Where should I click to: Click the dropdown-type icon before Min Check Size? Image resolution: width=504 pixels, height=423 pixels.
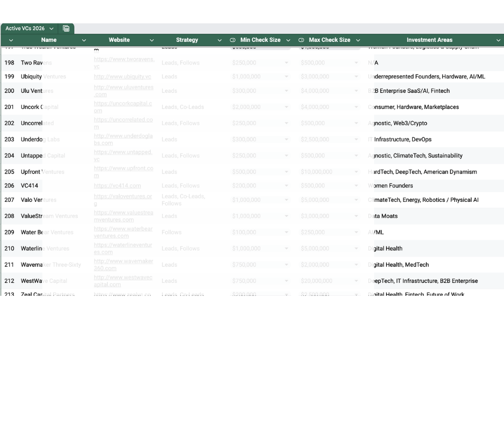click(x=233, y=40)
